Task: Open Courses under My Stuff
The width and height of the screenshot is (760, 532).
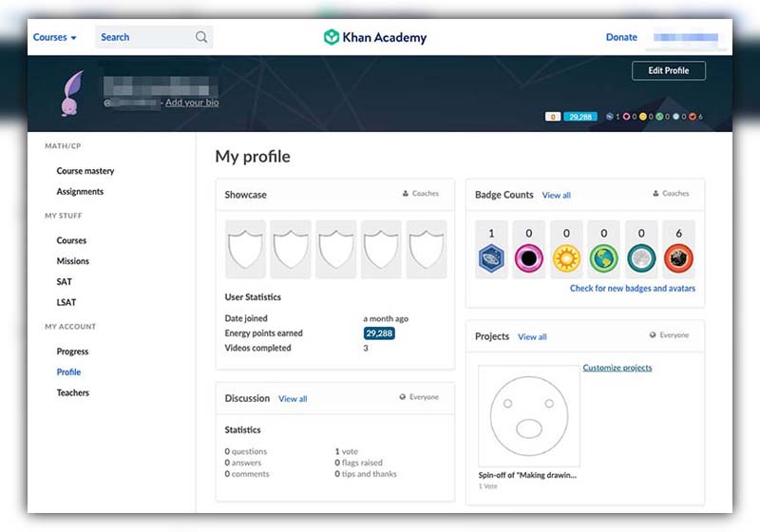Action: pos(71,240)
